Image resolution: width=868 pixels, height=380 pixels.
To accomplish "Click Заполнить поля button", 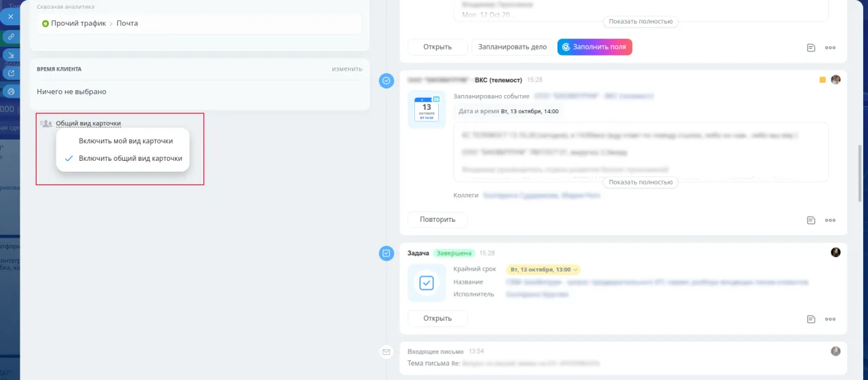I will [x=595, y=47].
